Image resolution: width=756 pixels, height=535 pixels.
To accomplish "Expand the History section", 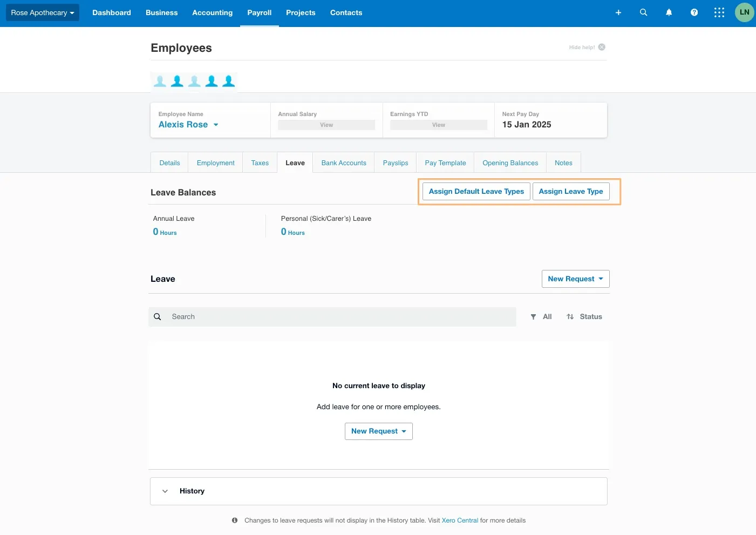I will [165, 491].
